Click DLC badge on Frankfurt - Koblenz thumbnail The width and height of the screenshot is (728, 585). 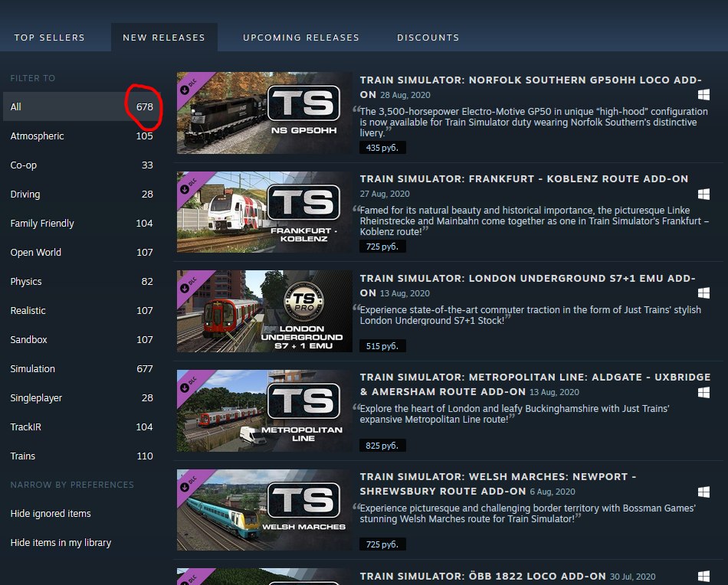[189, 185]
